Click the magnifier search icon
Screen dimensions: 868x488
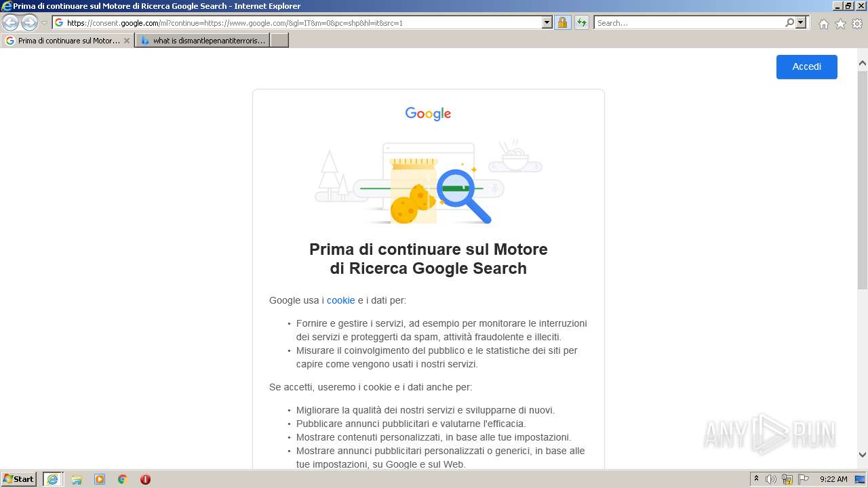pyautogui.click(x=789, y=23)
